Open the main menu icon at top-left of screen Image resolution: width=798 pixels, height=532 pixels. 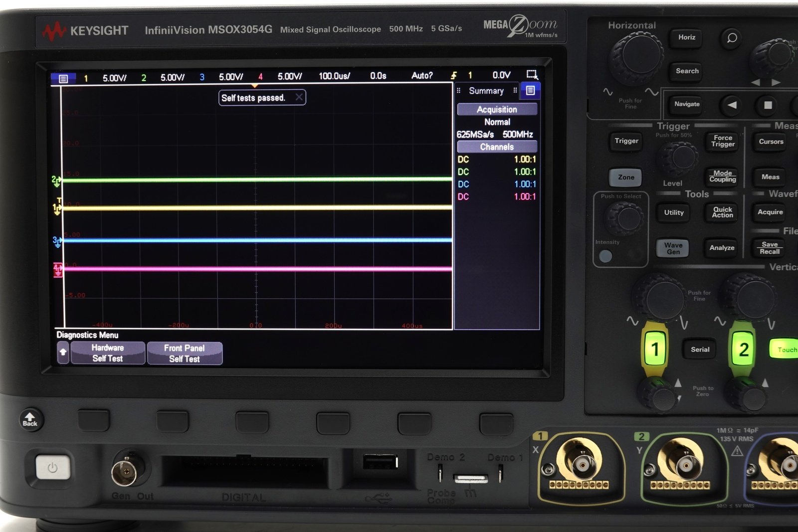click(63, 78)
